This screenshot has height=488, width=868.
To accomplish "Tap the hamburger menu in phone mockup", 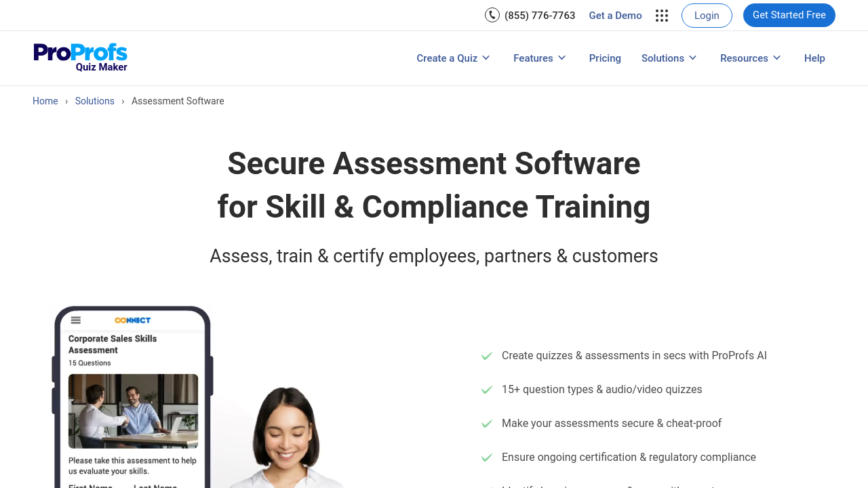I will pos(76,320).
